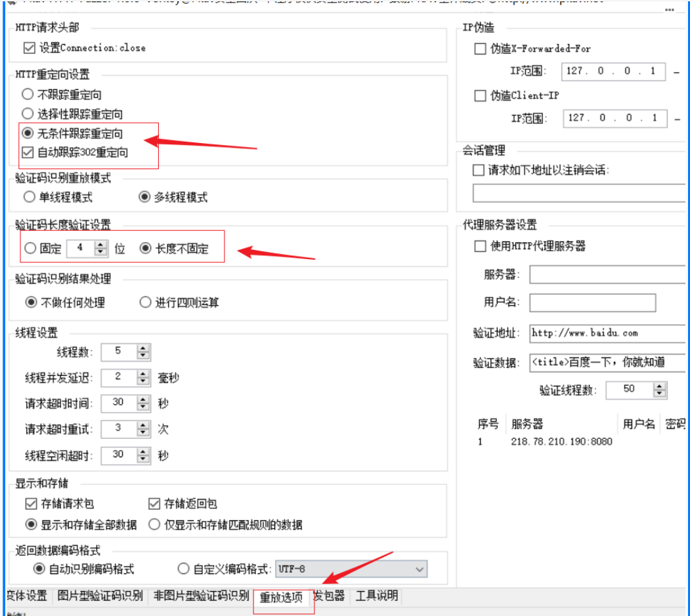The width and height of the screenshot is (690, 616).
Task: Decrease the fixed captcha length spinner
Action: [x=100, y=251]
